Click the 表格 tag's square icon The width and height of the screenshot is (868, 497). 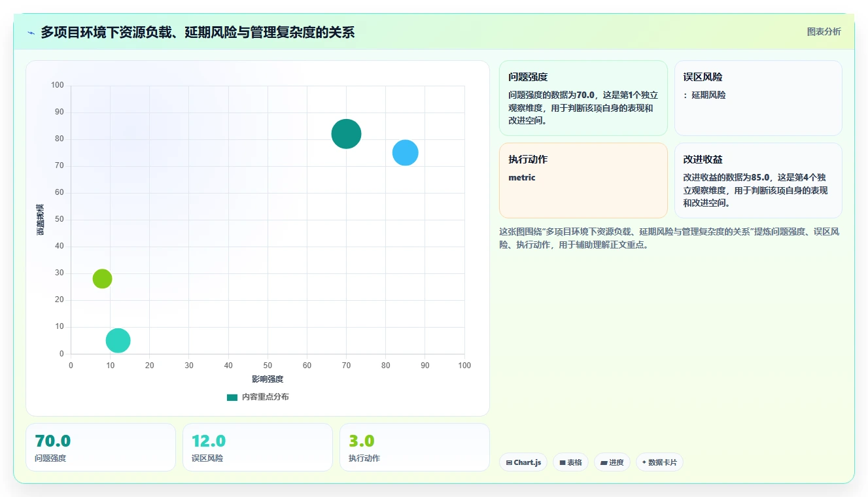563,463
